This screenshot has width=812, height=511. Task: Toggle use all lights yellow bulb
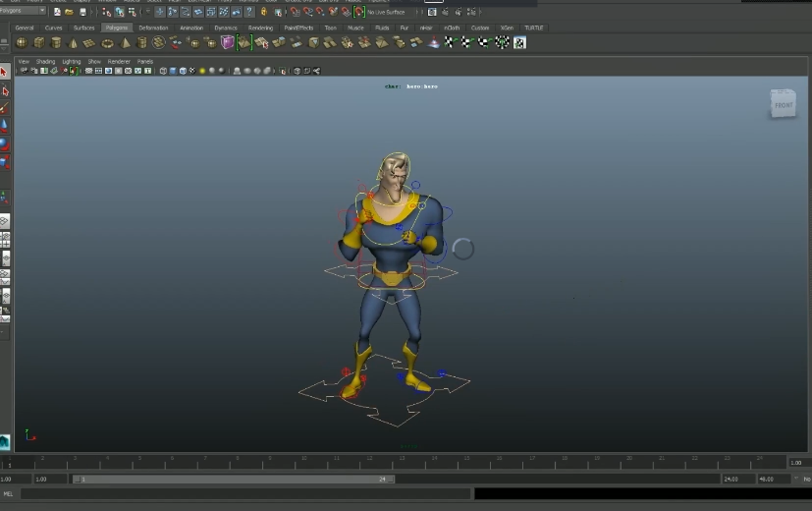(x=202, y=71)
